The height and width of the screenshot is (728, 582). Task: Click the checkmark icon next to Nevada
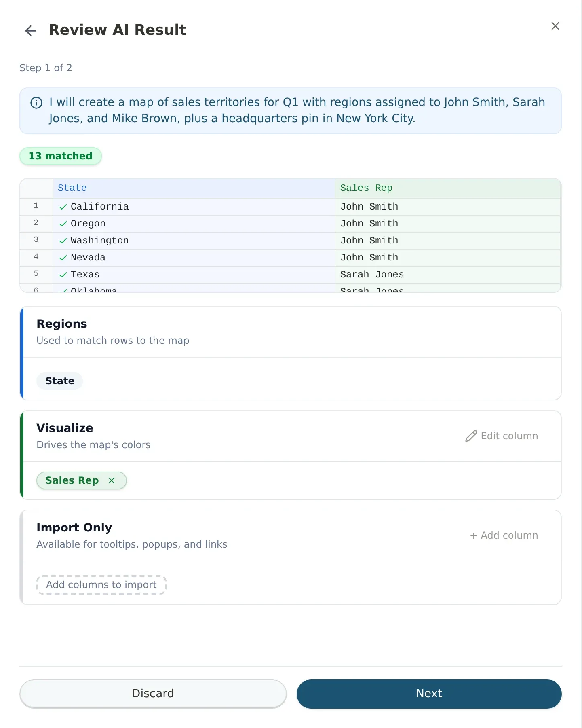pos(63,258)
